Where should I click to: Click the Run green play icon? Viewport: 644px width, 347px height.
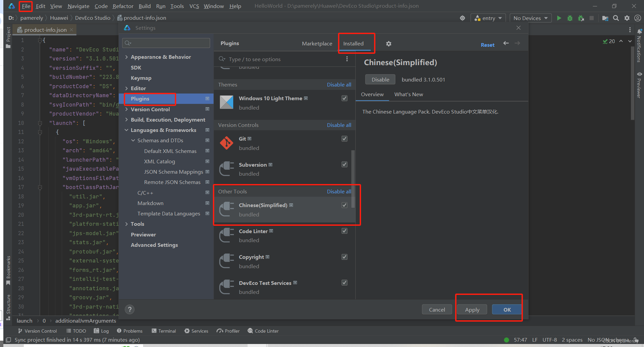(559, 18)
